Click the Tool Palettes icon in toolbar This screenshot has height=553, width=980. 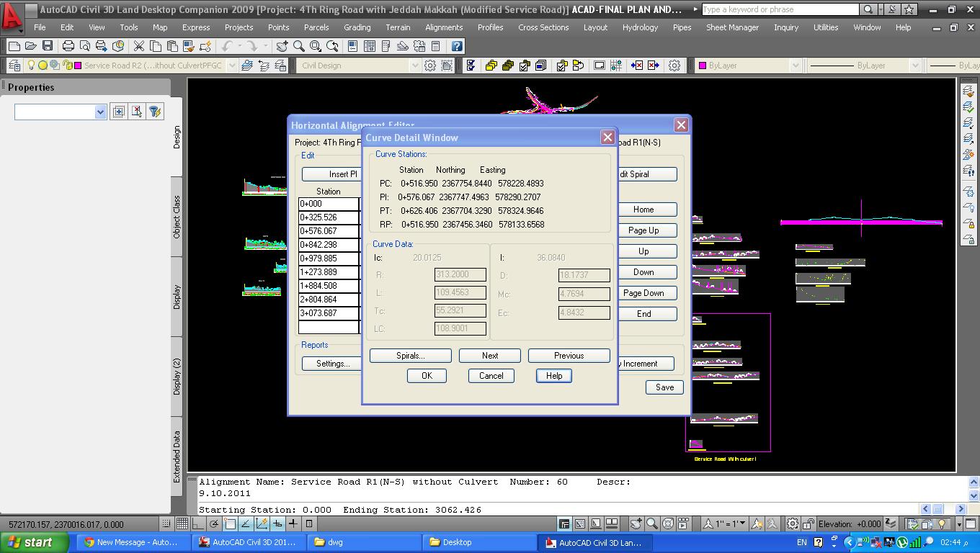386,46
